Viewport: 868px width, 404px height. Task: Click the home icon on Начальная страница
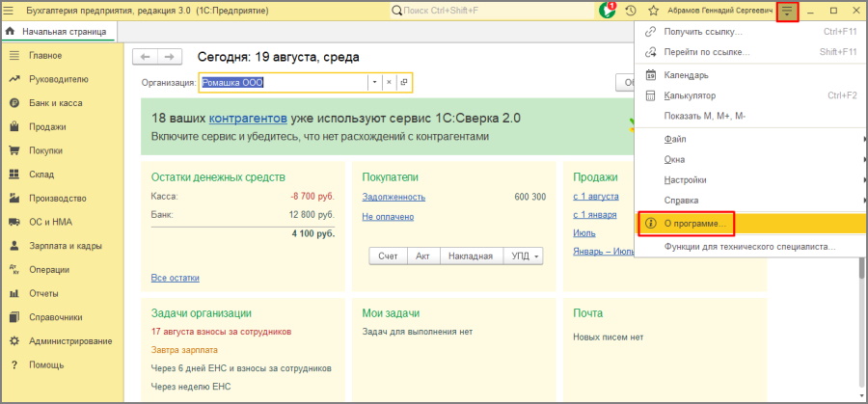coord(10,32)
